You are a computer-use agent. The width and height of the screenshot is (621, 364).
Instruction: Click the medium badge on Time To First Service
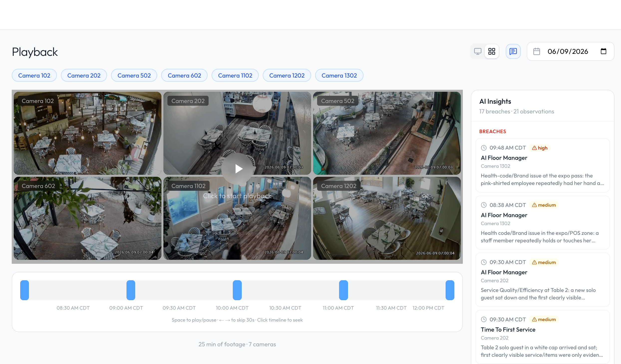pos(544,319)
